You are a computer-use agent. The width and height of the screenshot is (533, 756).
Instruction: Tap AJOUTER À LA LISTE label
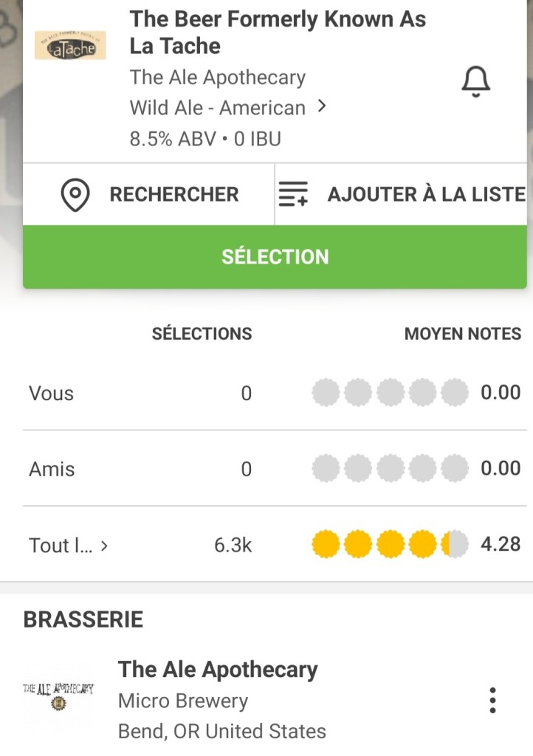point(427,195)
